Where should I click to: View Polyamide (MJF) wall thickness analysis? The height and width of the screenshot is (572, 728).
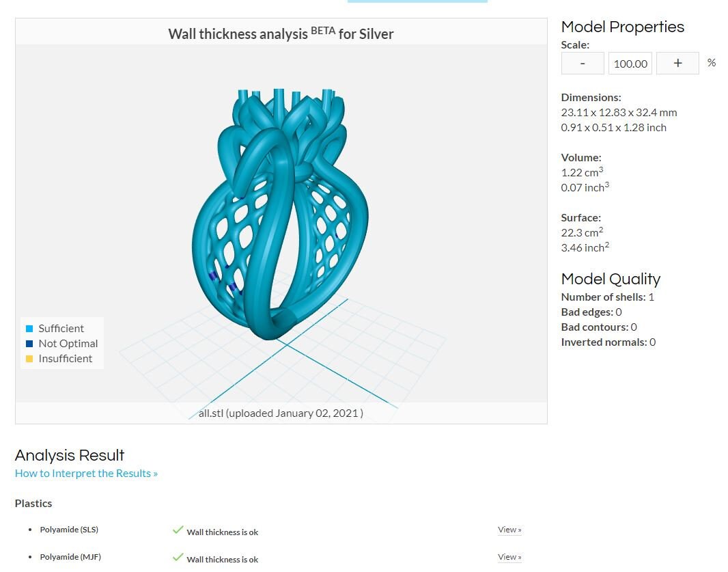click(x=509, y=557)
